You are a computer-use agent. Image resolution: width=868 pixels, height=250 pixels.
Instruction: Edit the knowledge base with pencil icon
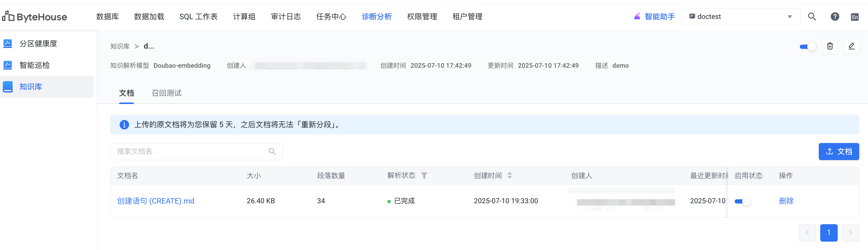pos(851,46)
